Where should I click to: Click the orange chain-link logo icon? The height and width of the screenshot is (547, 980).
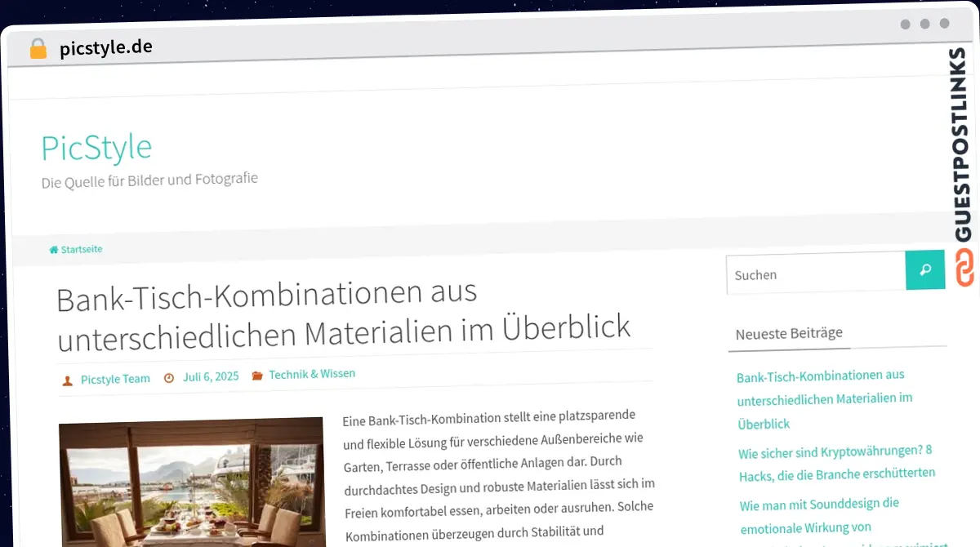[964, 269]
